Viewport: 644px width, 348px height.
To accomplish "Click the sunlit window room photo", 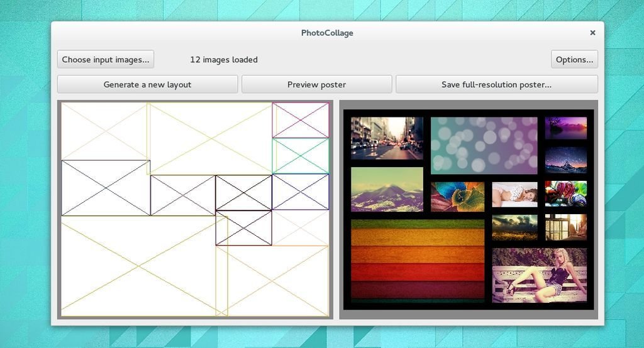I will [565, 227].
